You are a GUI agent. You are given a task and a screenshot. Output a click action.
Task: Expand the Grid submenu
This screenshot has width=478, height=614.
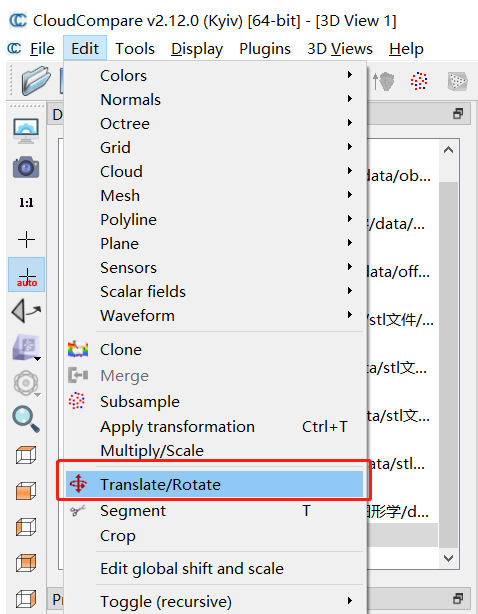(214, 147)
